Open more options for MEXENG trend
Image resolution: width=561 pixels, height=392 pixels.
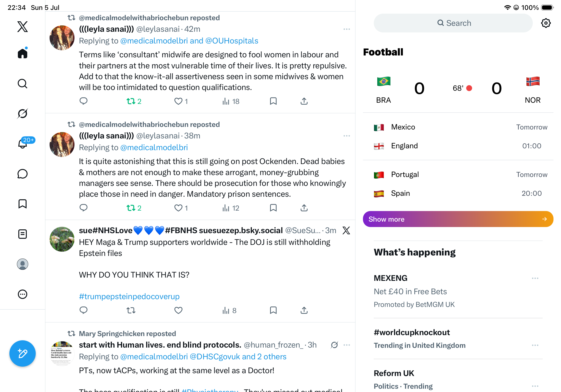coord(535,278)
